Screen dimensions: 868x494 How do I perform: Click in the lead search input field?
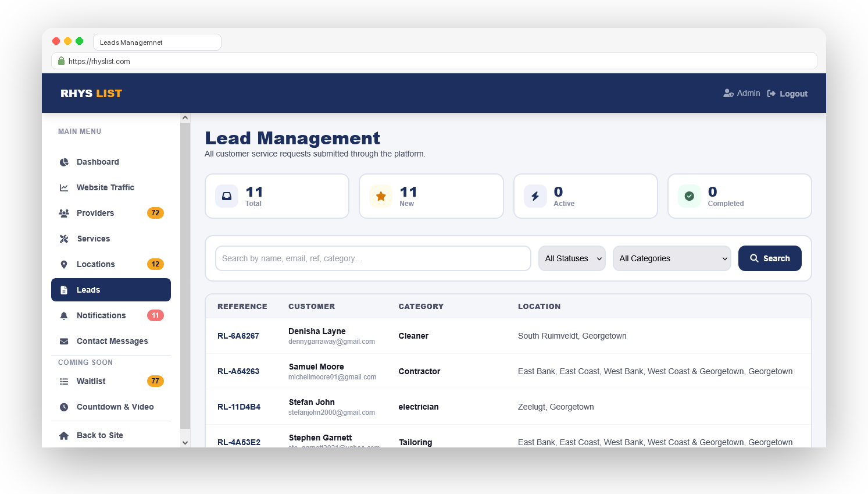(x=373, y=258)
